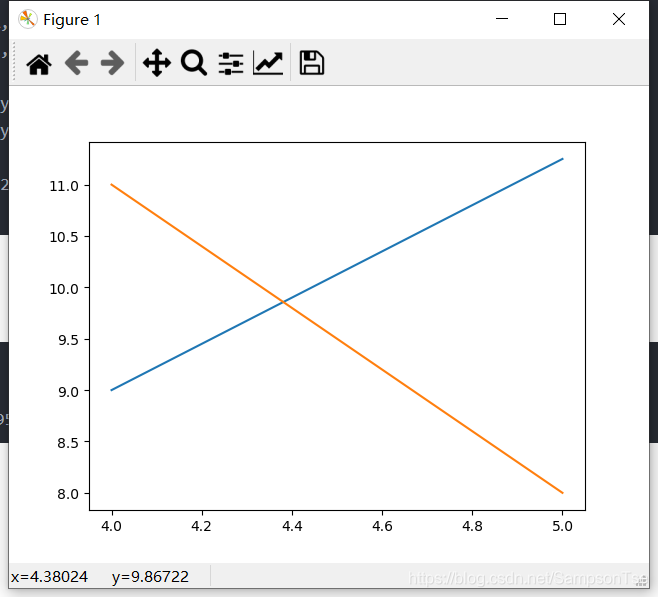Click the x=4.38024 status bar readout
The height and width of the screenshot is (597, 658).
point(49,577)
